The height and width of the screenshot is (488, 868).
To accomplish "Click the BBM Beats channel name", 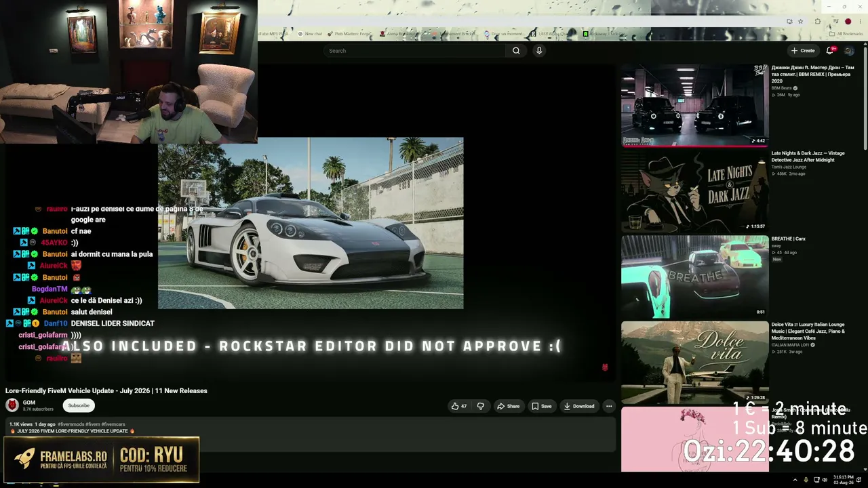I will [781, 88].
